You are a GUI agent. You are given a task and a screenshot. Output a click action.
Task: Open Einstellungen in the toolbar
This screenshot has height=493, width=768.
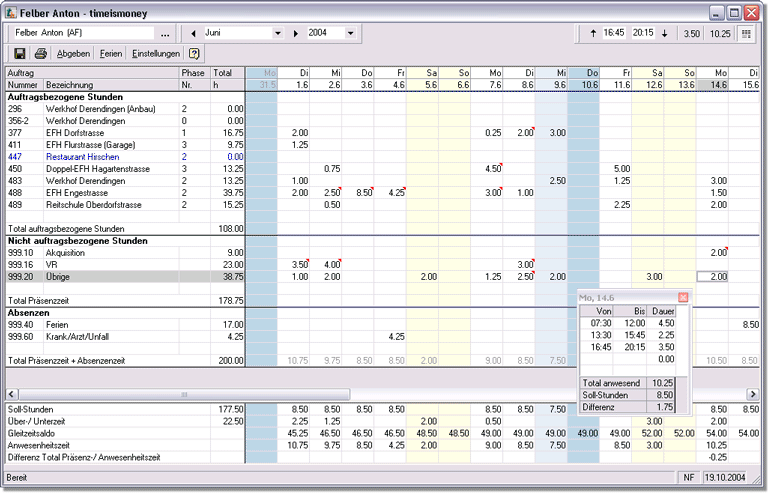coord(156,53)
